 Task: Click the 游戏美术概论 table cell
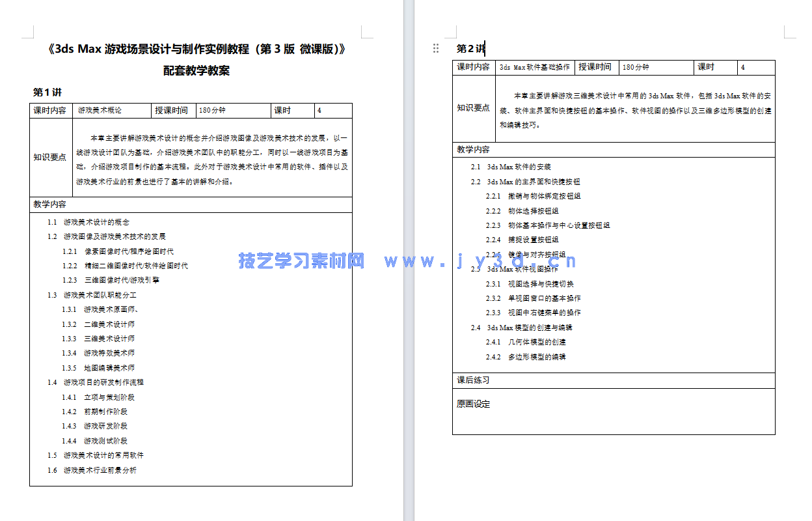coord(98,110)
